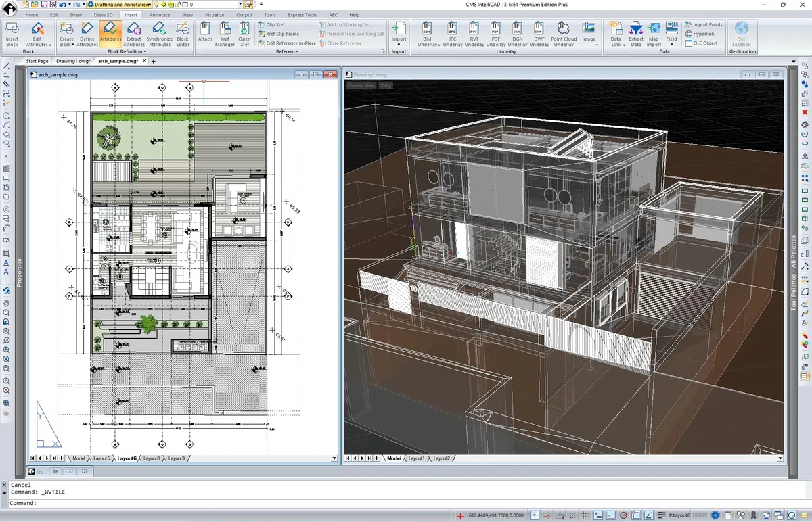Click Point Cloud Underlay icon
This screenshot has height=522, width=812.
coord(564,28)
